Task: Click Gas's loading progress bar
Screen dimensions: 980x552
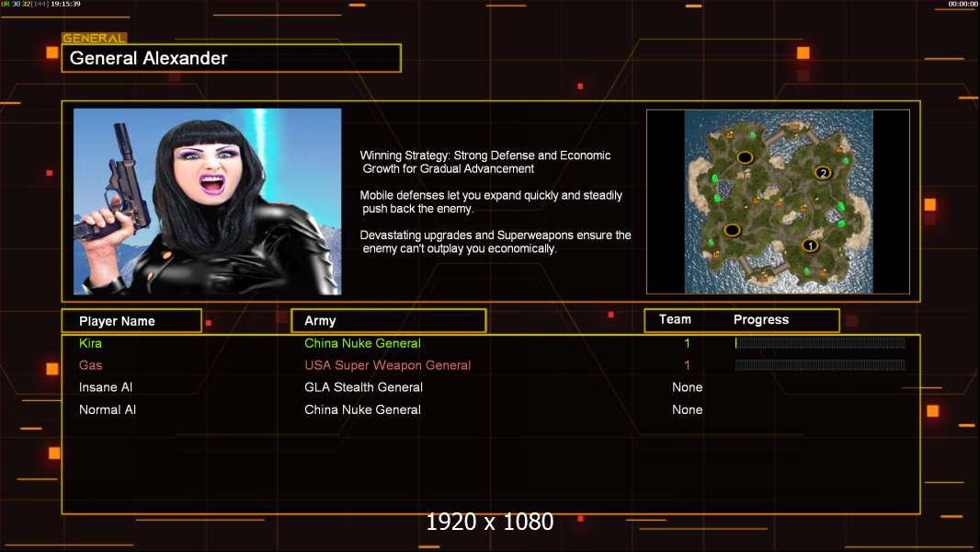Action: (820, 365)
